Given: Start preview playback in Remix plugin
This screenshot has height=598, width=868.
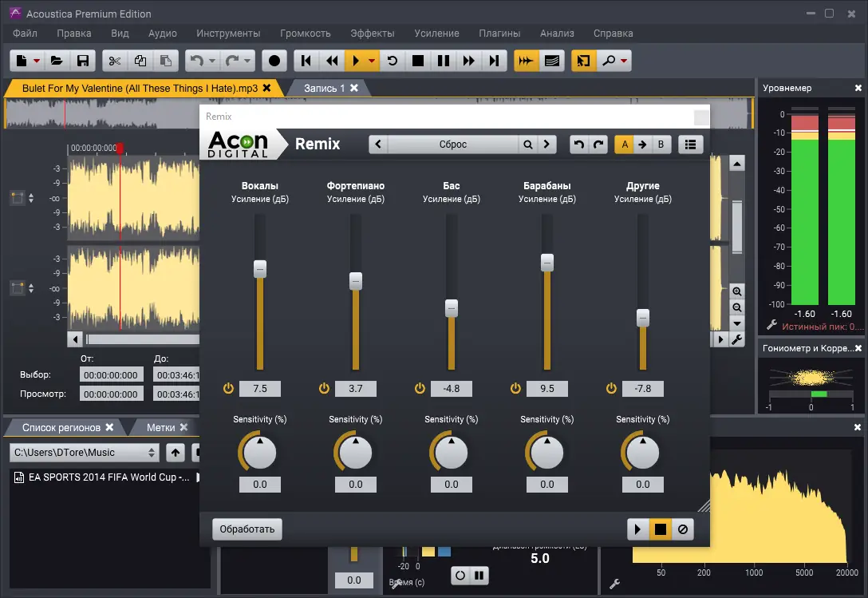Looking at the screenshot, I should 637,529.
